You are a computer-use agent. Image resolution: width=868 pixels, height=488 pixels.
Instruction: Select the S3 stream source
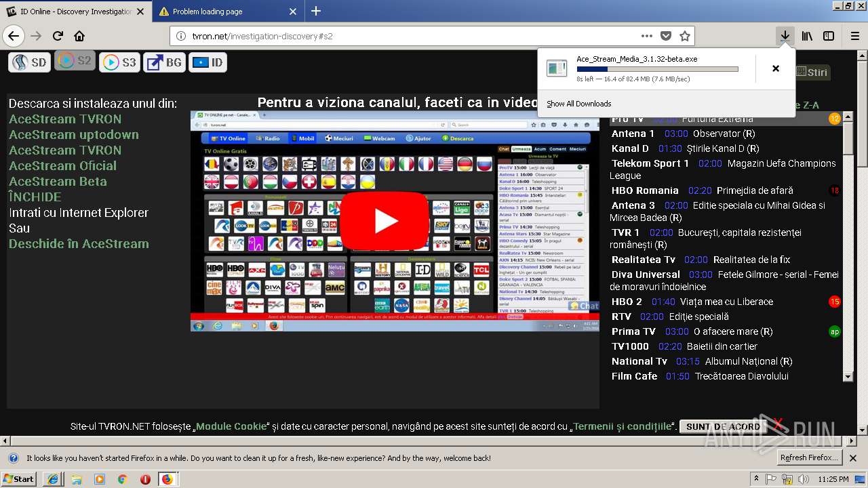(x=119, y=62)
